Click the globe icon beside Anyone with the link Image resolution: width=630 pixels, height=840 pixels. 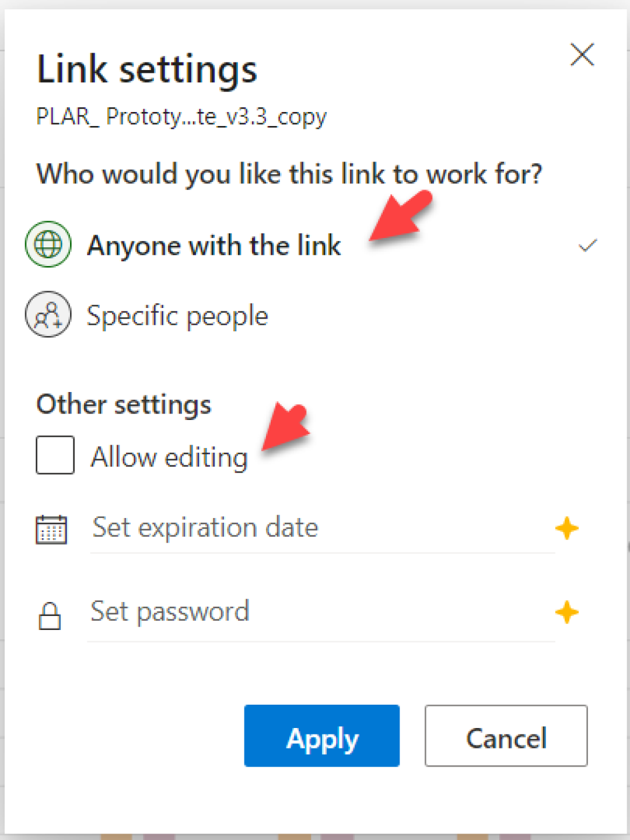click(48, 245)
